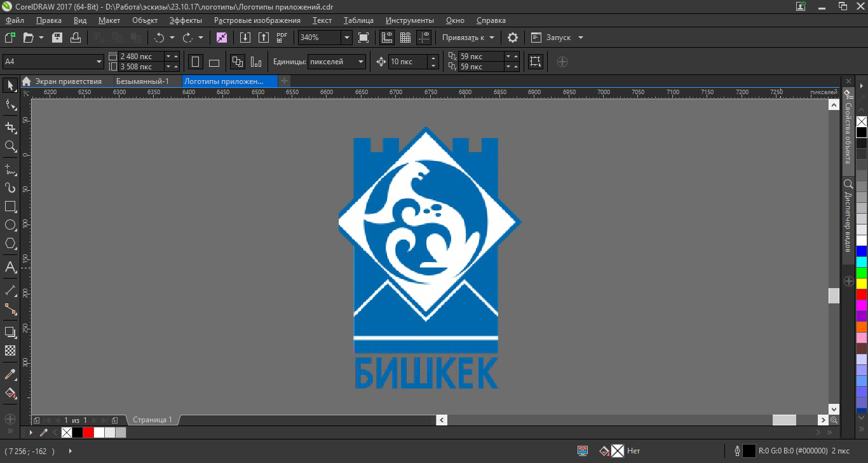Open the redo history dropdown arrow
Screen dimensions: 868x463
point(201,38)
